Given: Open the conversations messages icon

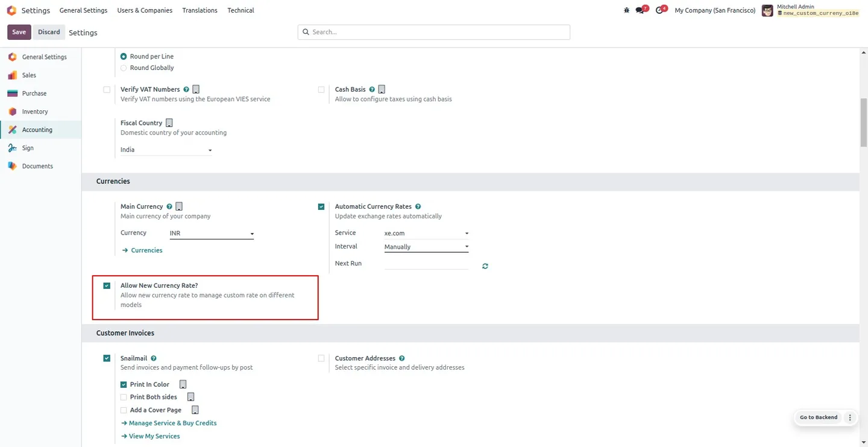Looking at the screenshot, I should [641, 10].
